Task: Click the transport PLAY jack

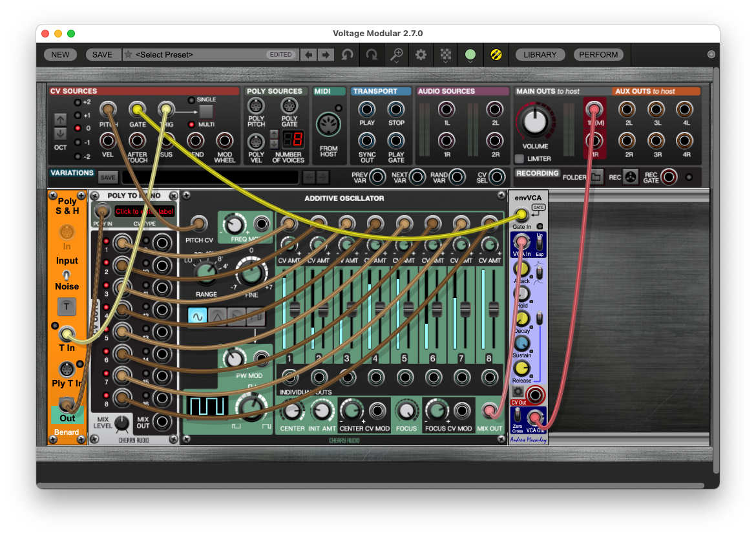Action: [367, 109]
